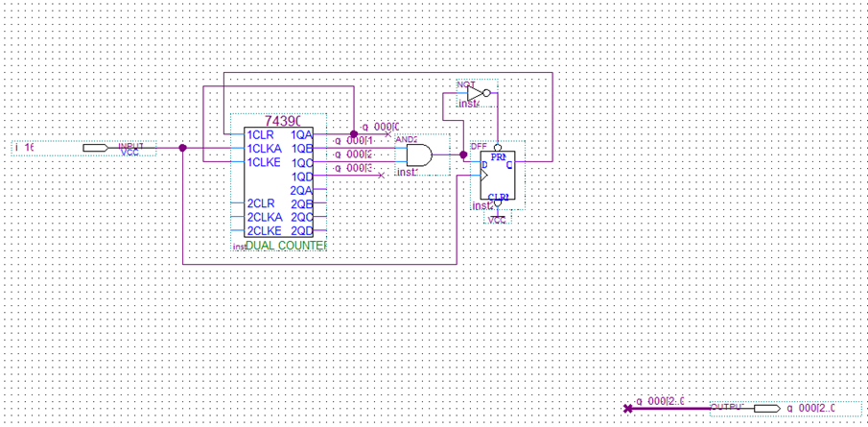Select the NOT inverter gate symbol

click(479, 92)
